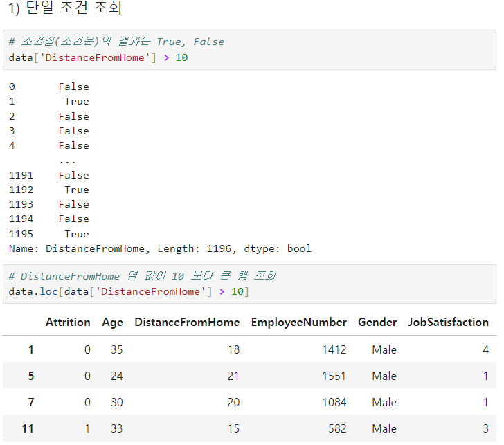Click the comment '# DistanceFromHome 열 값이 10 보다 큰 행 조회'
Image resolution: width=504 pixels, height=445 pixels.
pyautogui.click(x=142, y=275)
